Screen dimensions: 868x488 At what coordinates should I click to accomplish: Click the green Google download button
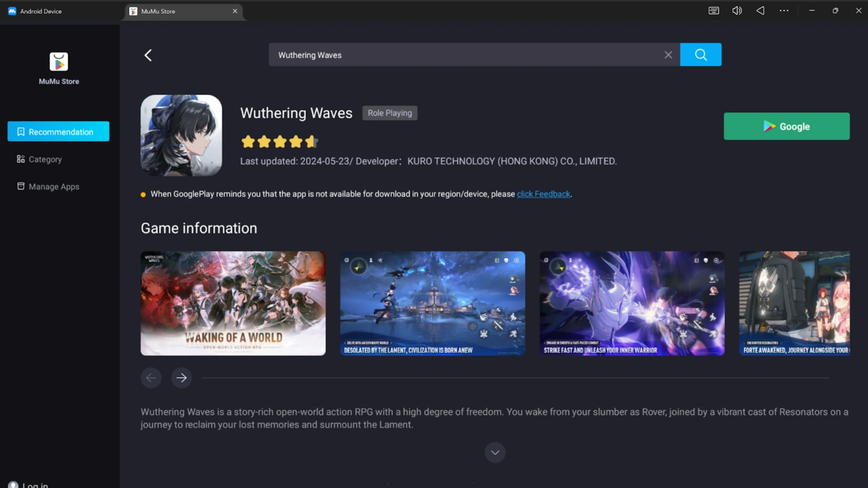(786, 126)
